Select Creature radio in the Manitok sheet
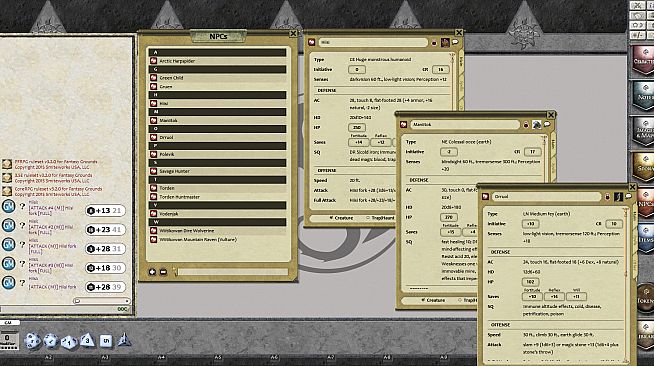 433,300
